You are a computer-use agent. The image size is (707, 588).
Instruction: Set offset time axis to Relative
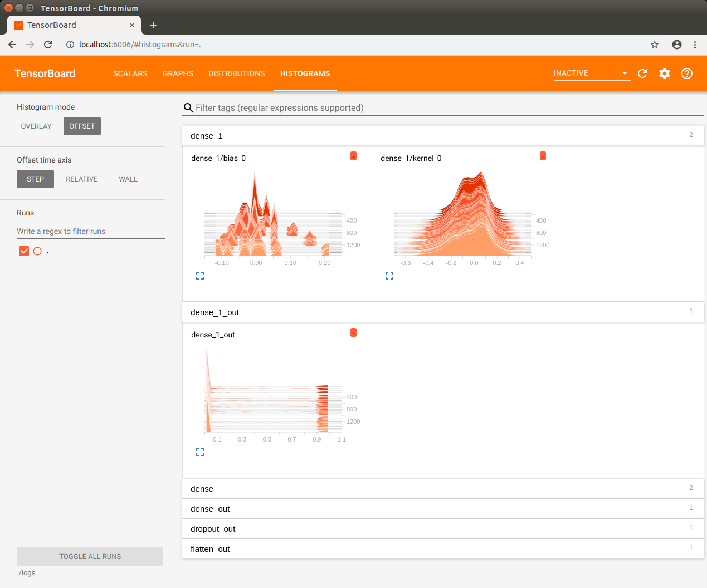tap(82, 179)
